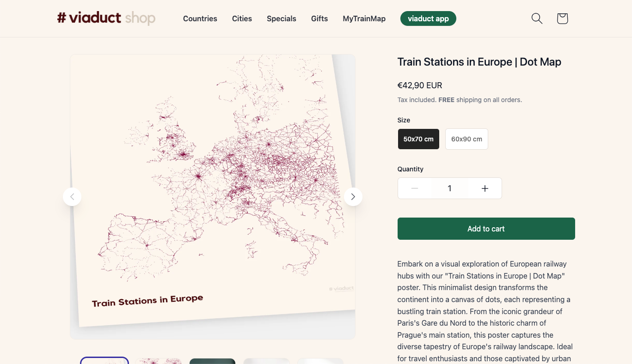Choose the 60x90 cm size option

(466, 139)
